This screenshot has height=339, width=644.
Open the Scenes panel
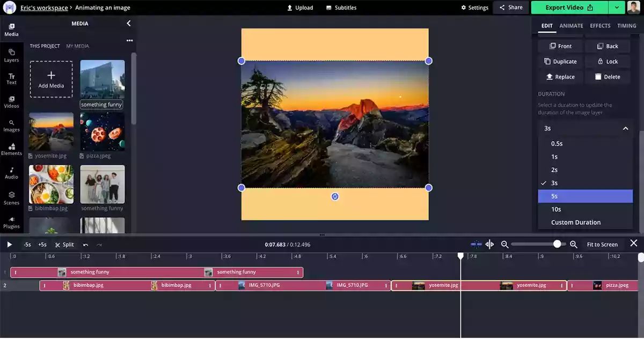pos(11,198)
